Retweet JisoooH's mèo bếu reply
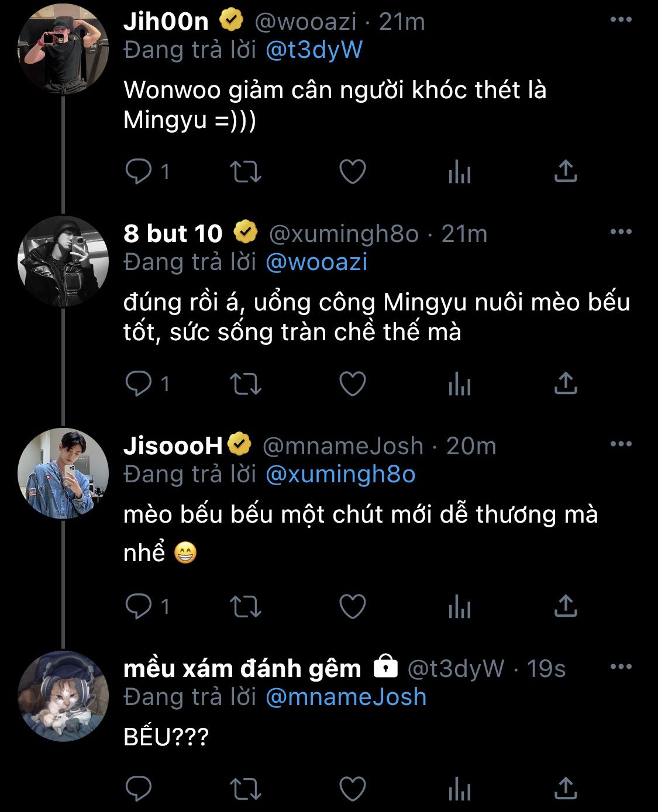Image resolution: width=658 pixels, height=812 pixels. click(x=245, y=606)
